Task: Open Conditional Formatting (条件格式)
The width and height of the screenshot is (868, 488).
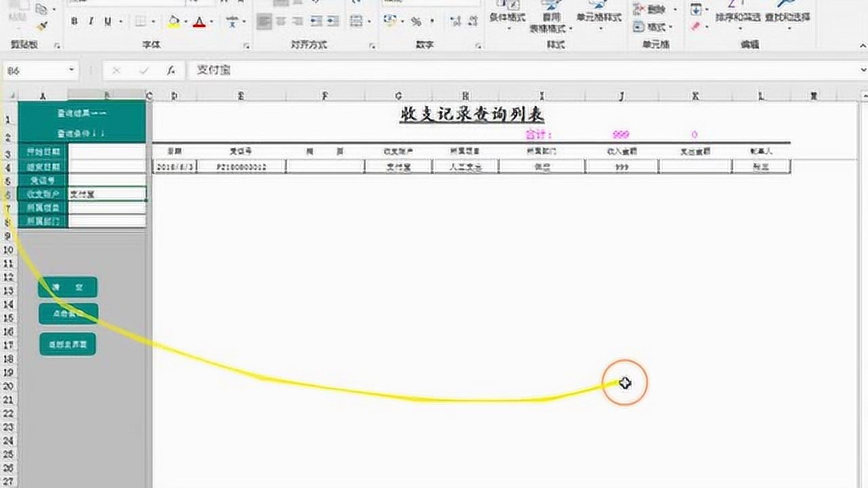Action: pos(507,16)
